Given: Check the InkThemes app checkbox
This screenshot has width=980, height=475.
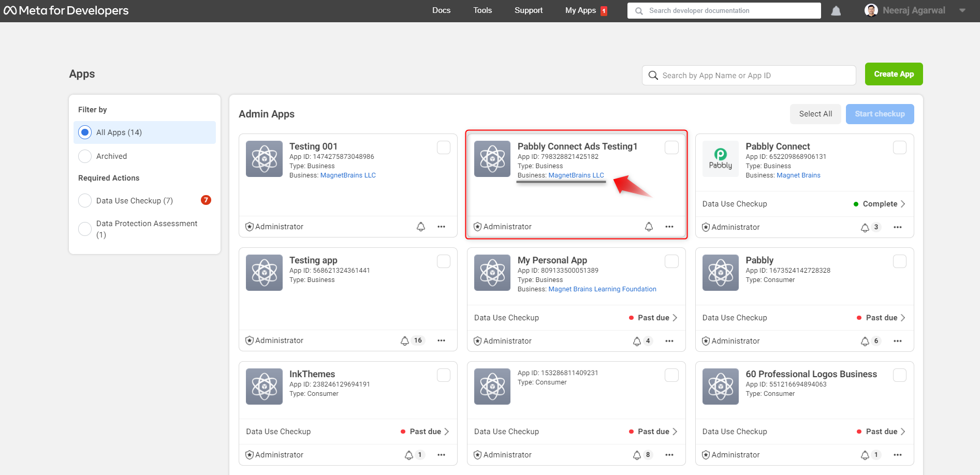Looking at the screenshot, I should point(444,375).
